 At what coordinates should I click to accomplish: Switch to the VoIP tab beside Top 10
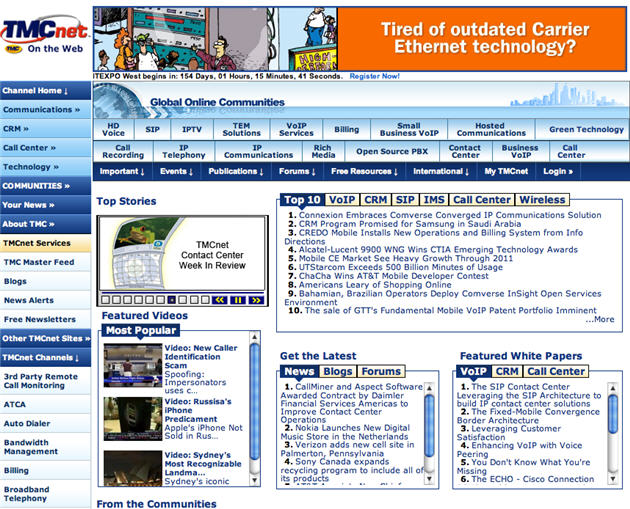341,199
